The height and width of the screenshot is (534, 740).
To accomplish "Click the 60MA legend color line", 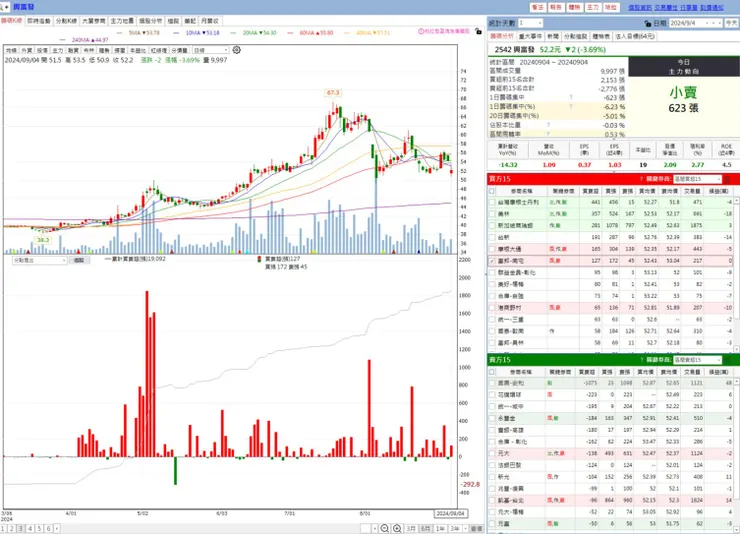I will tap(290, 33).
